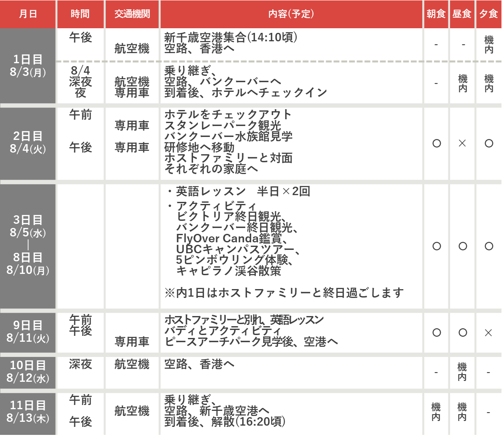This screenshot has width=504, height=437.
Task: Click the UBCキャンパスツアー activity line
Action: (238, 249)
